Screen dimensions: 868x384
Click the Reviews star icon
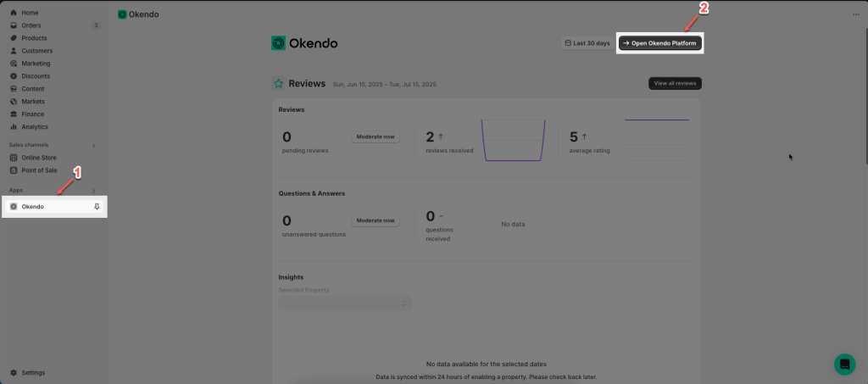tap(278, 84)
